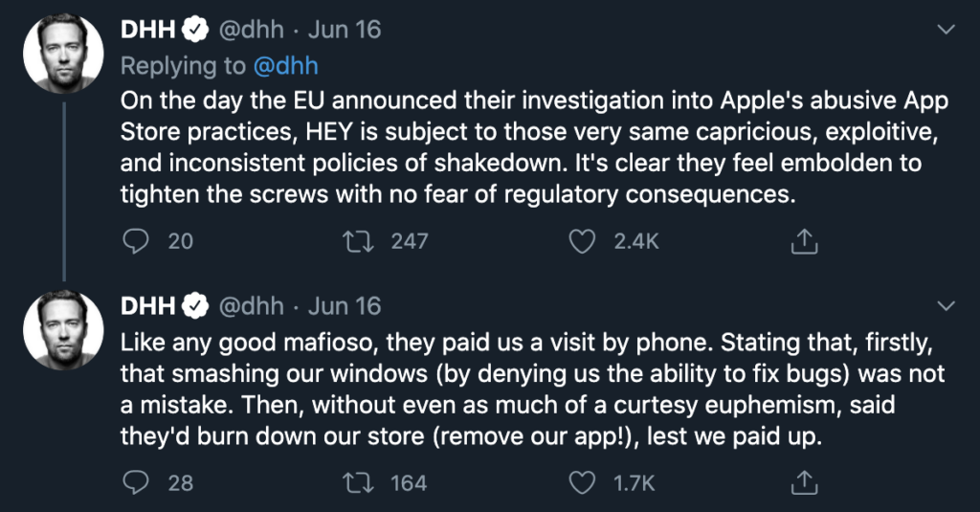Open the first tweet's more options chevron
The height and width of the screenshot is (512, 980).
[945, 30]
